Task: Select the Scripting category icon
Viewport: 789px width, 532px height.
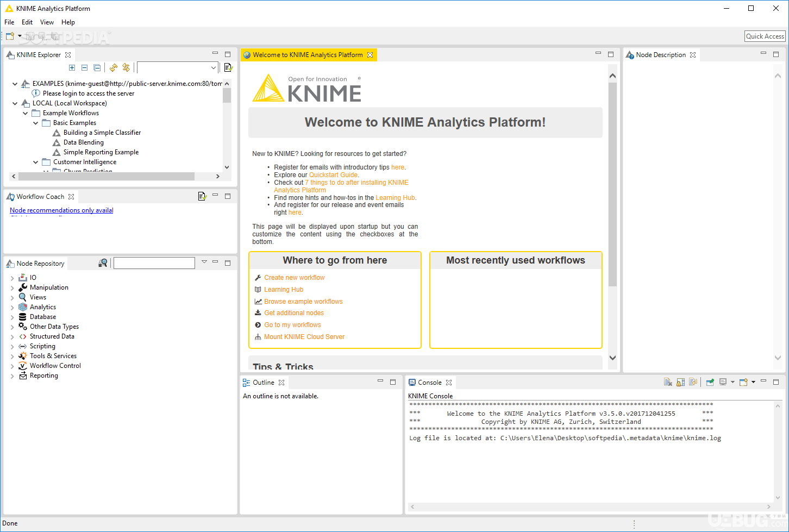Action: pos(23,346)
